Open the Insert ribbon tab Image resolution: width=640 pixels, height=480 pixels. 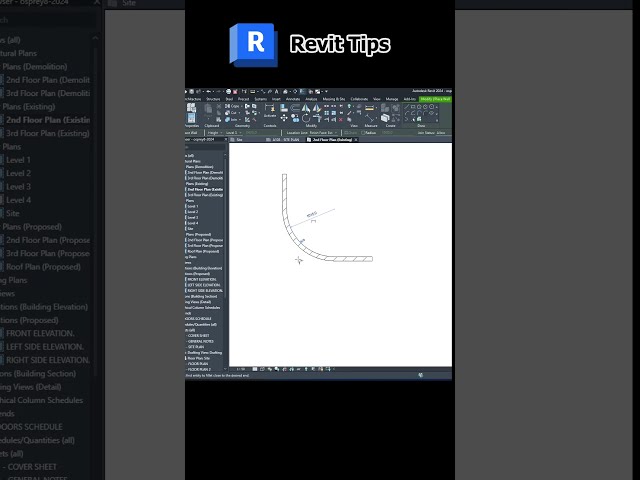[276, 99]
